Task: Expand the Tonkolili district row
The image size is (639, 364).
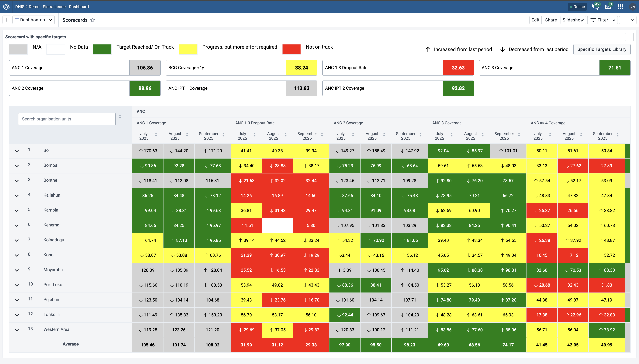Action: point(17,315)
